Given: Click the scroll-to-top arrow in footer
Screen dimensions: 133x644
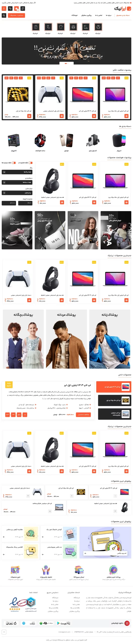Looking at the screenshot, I should pos(4,632).
